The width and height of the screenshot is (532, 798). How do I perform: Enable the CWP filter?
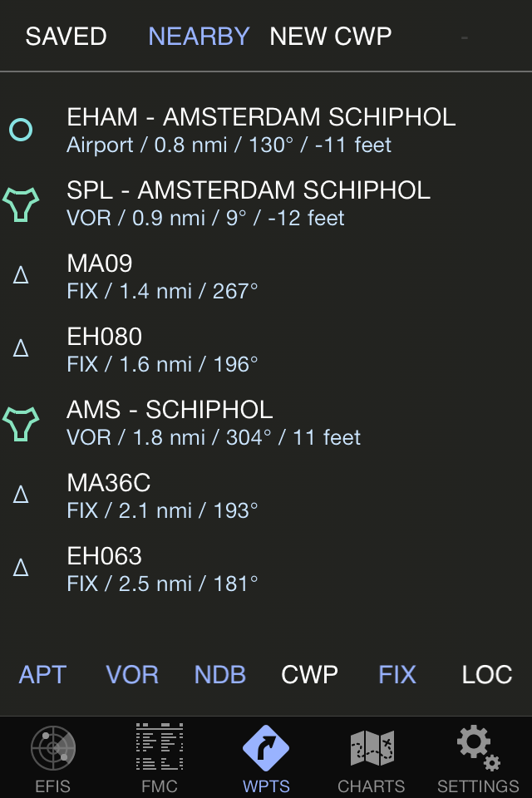pyautogui.click(x=309, y=674)
